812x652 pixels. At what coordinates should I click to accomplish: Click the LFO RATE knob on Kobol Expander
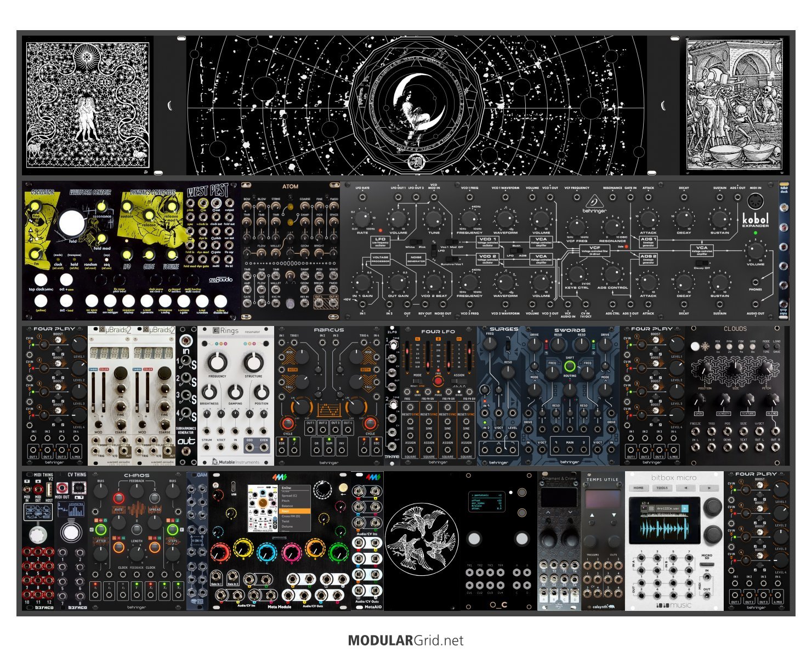362,219
